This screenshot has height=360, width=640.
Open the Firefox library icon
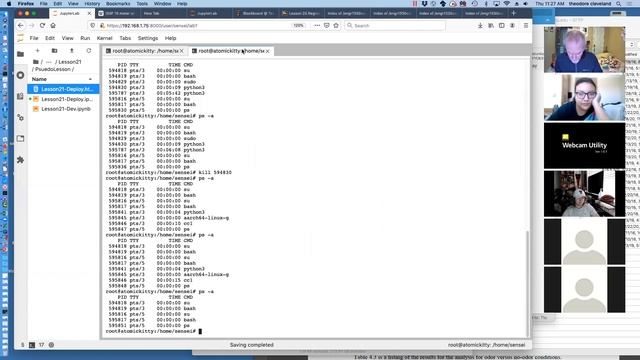click(491, 25)
